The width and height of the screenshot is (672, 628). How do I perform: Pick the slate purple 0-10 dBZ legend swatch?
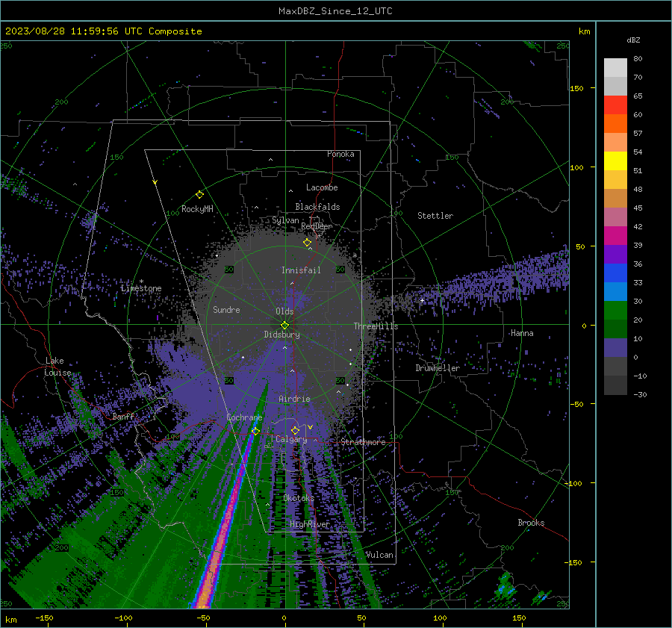[x=615, y=347]
